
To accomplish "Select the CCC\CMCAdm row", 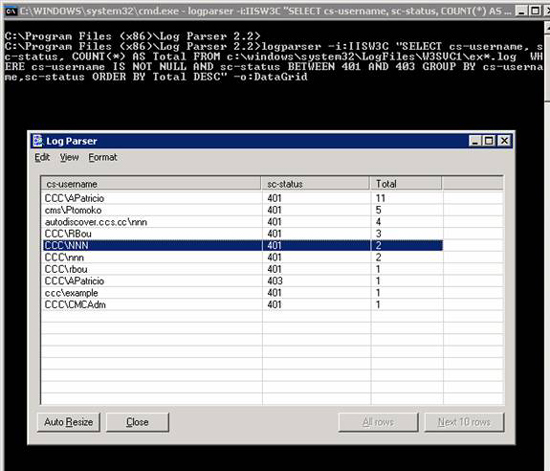I will 243,304.
